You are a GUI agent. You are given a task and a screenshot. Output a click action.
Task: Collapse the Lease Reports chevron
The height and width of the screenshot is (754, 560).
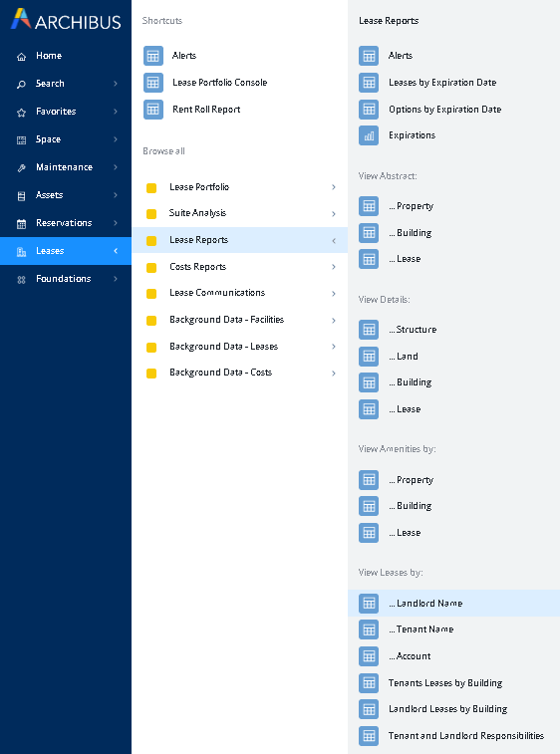(334, 240)
